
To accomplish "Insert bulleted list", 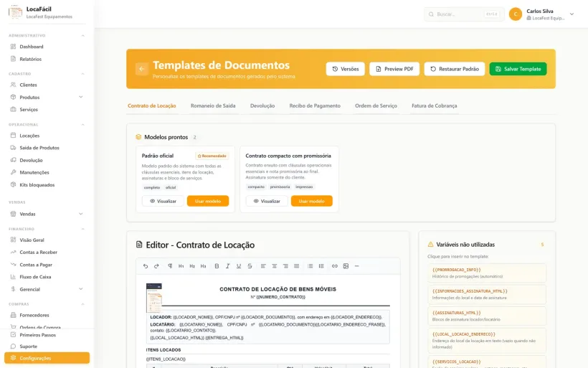I will tap(310, 266).
